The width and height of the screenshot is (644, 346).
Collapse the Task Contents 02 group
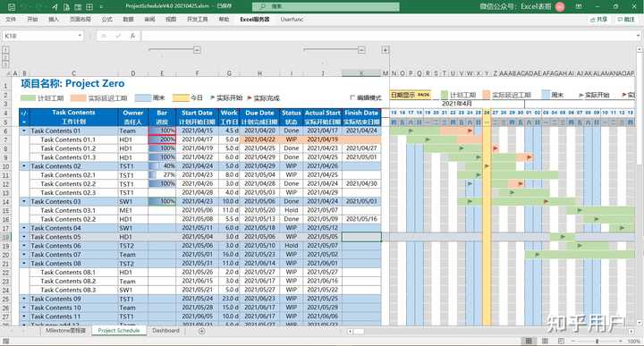click(24, 166)
